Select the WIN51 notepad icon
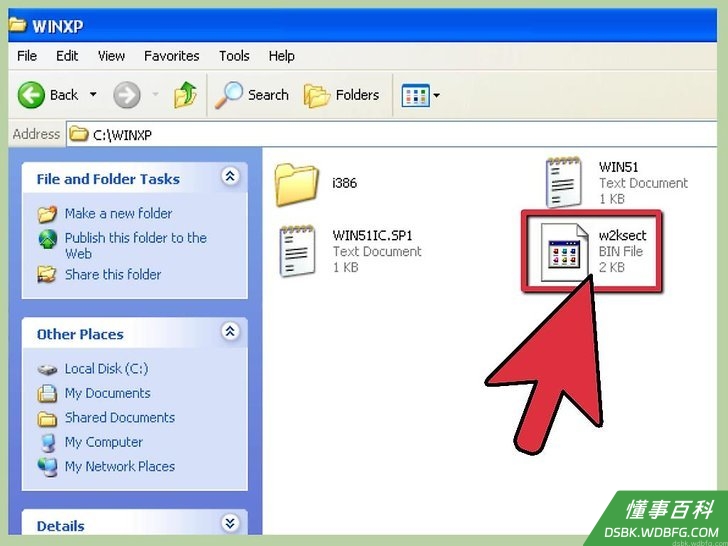Image resolution: width=728 pixels, height=546 pixels. 564,182
